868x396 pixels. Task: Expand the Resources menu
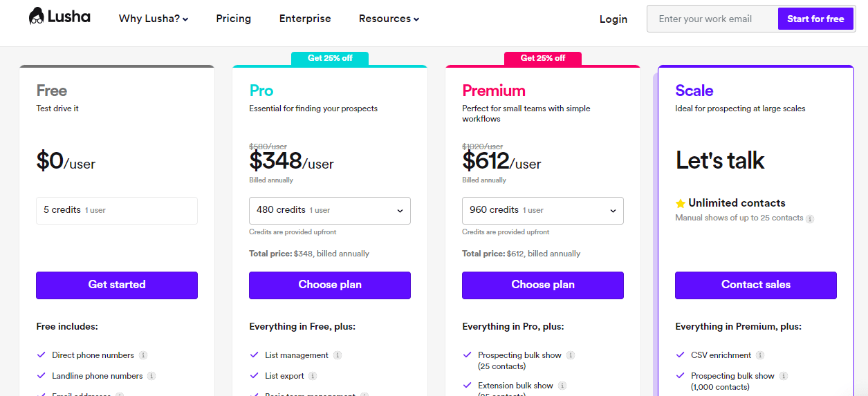coord(389,19)
